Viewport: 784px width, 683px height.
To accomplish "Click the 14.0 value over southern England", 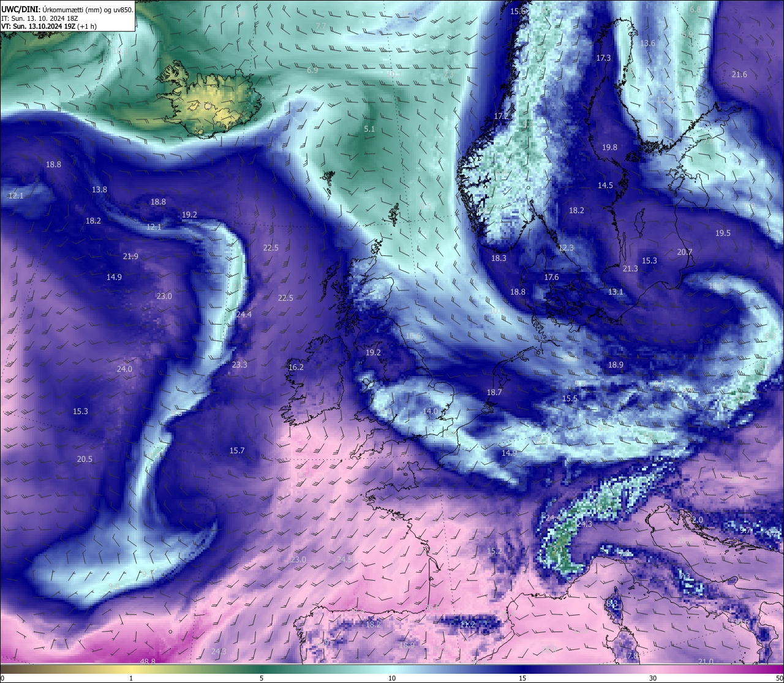I will tap(430, 412).
